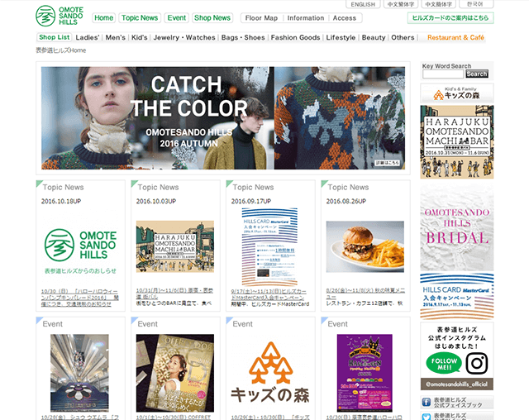
Task: Open event thumbnail with gold magazine cover
Action: coord(175,373)
